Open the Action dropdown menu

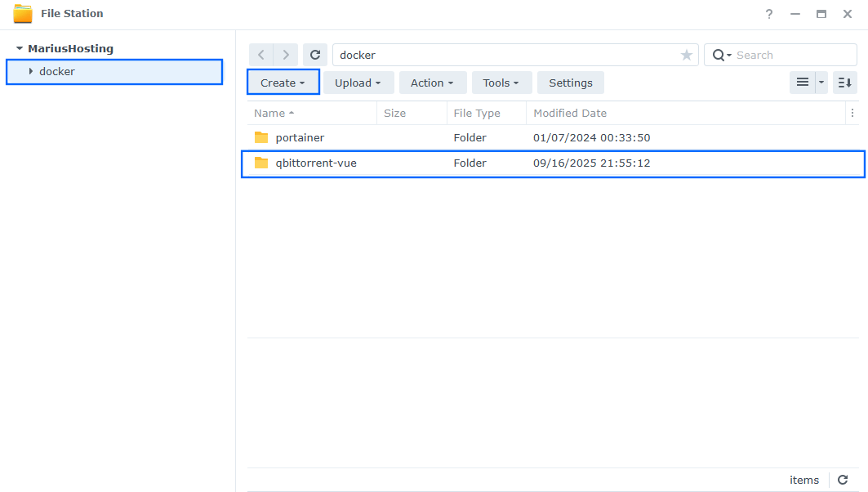coord(432,83)
